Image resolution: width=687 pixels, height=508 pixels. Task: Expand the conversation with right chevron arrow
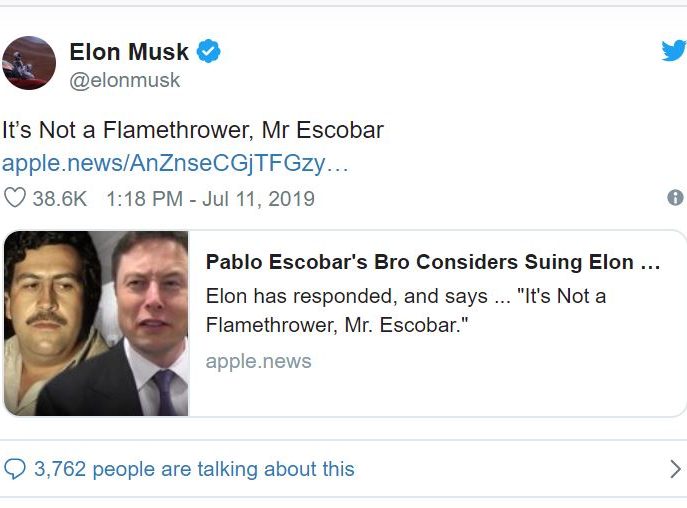[676, 469]
